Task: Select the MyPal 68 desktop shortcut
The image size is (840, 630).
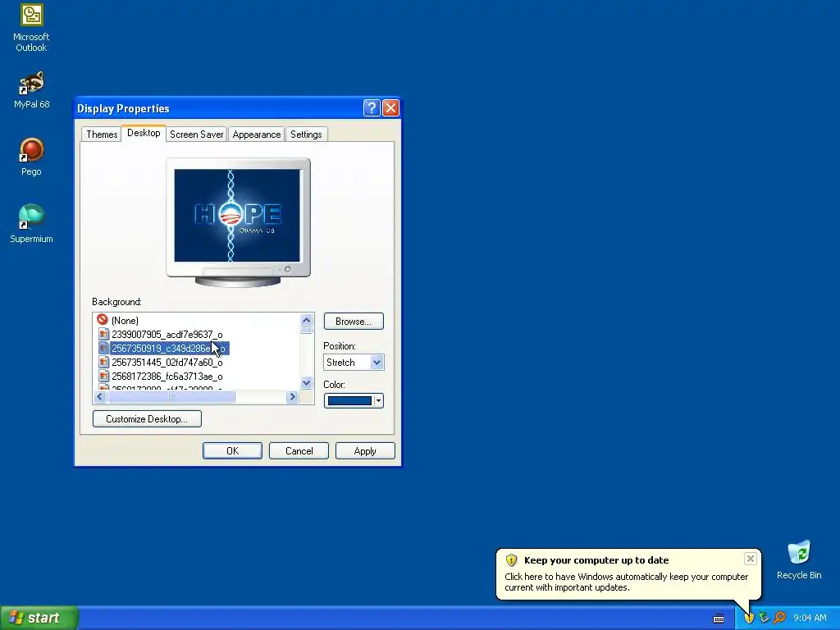Action: click(31, 89)
